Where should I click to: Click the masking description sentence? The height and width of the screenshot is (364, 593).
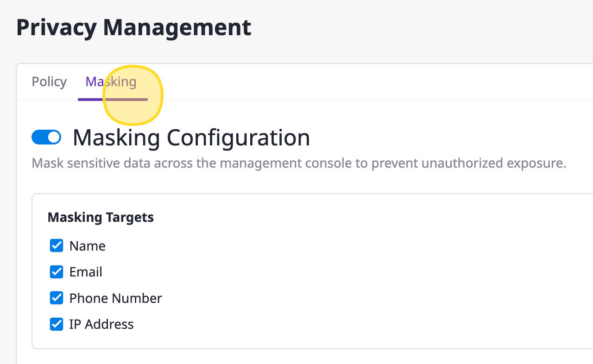pos(299,163)
